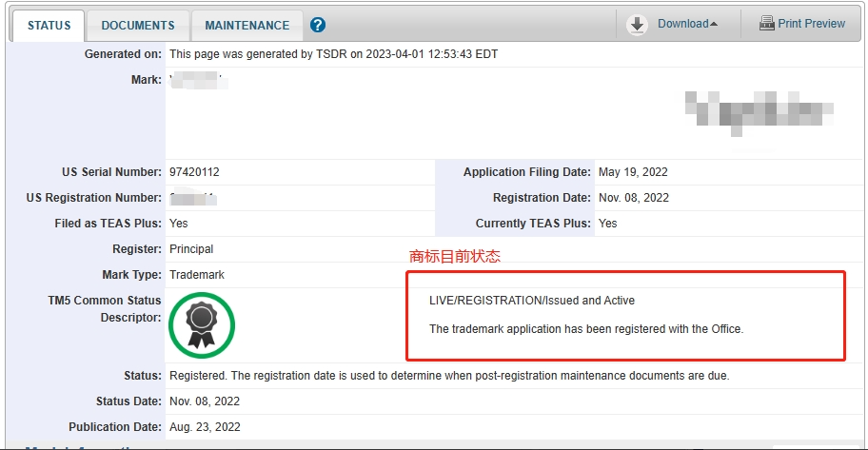The height and width of the screenshot is (450, 868).
Task: Click the download arrow circle icon
Action: point(637,25)
